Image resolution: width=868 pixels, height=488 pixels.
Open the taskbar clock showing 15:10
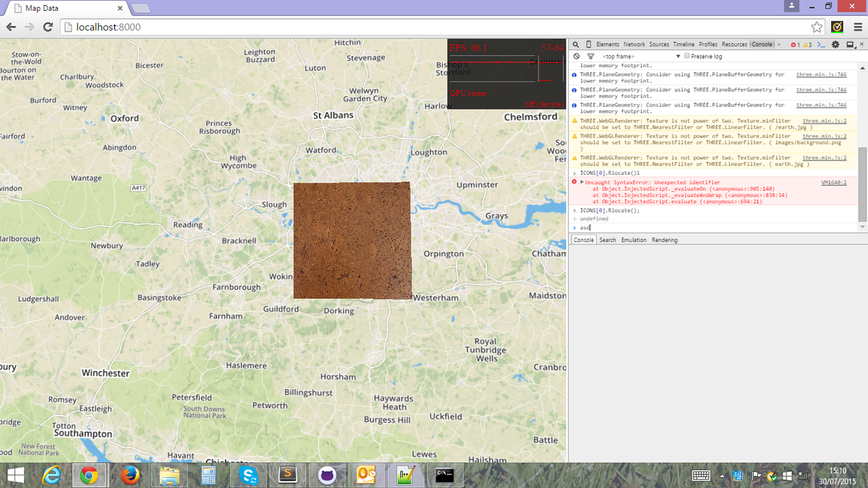coord(838,475)
